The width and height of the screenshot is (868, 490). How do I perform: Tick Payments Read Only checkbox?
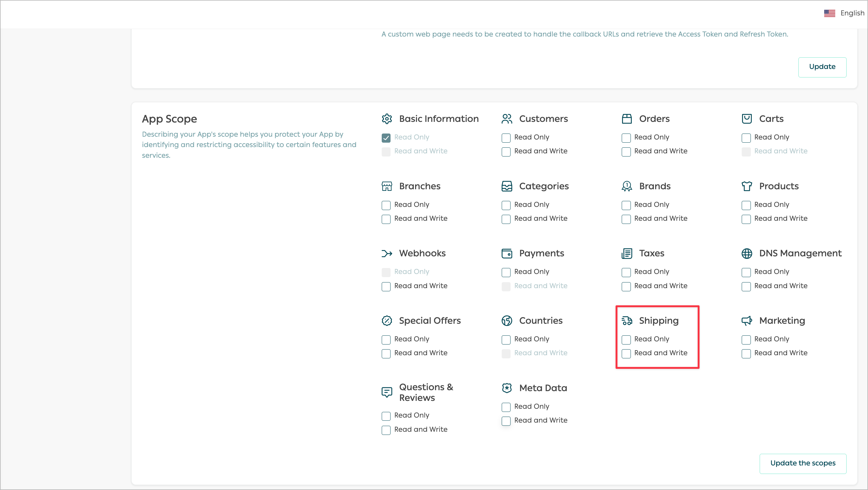(506, 272)
